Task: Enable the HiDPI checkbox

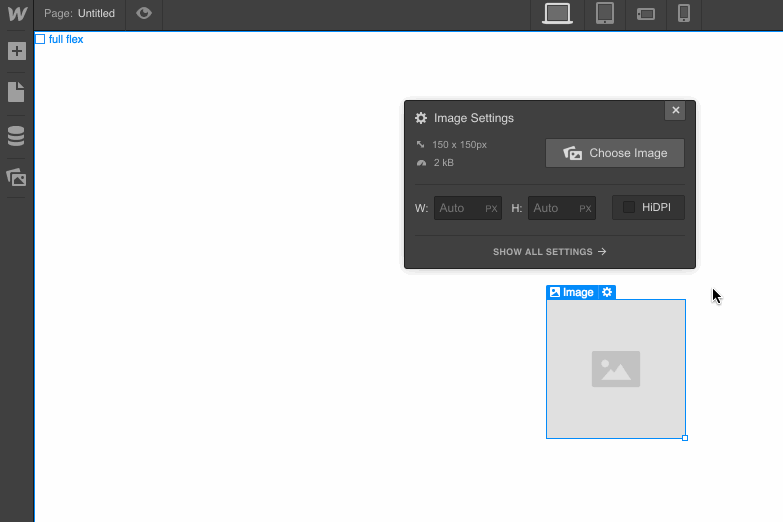Action: tap(629, 207)
